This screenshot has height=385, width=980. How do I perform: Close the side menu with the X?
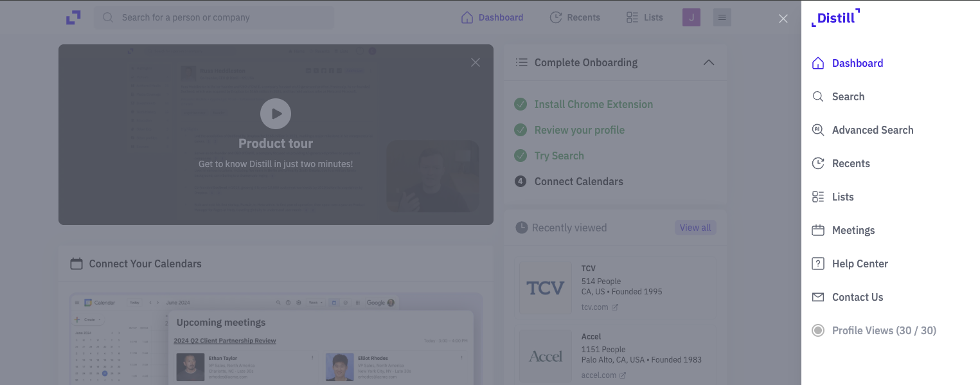tap(783, 19)
